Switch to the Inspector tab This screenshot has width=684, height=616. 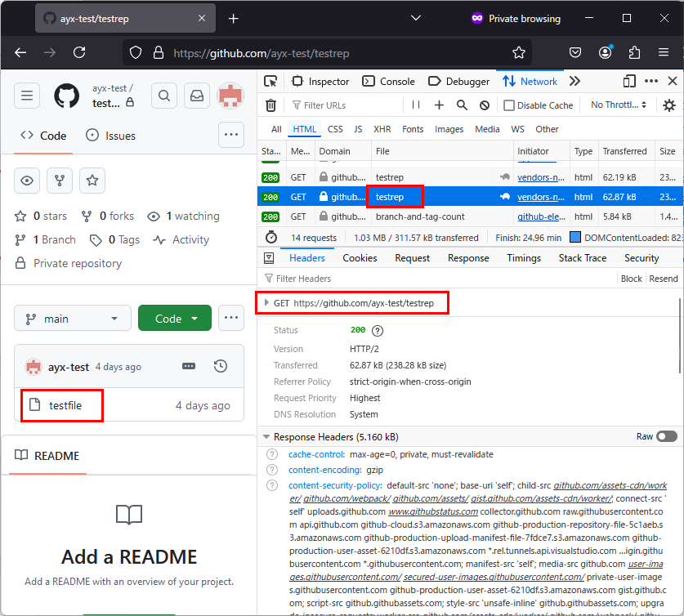coord(320,82)
